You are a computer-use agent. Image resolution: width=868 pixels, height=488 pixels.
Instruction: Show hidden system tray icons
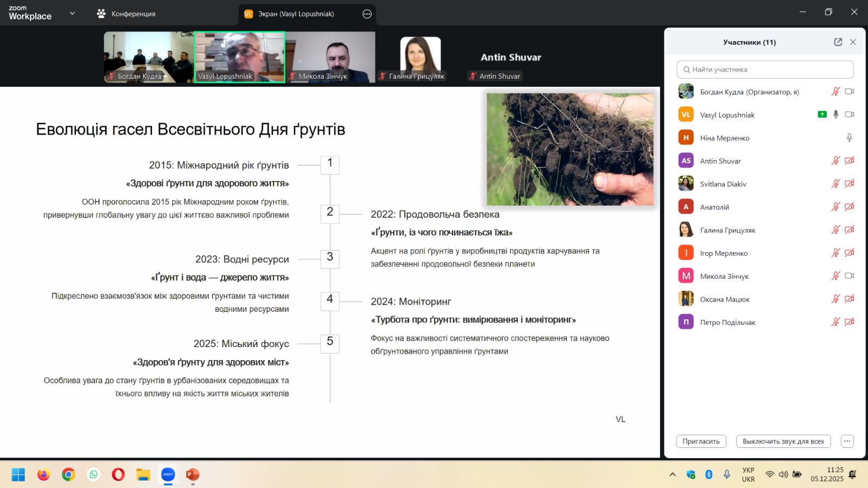tap(673, 474)
